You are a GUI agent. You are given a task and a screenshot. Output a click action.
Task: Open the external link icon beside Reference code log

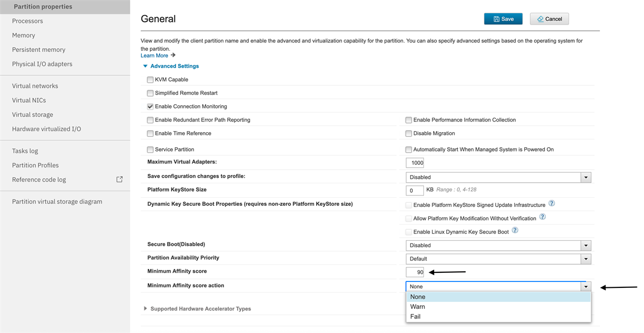click(120, 179)
